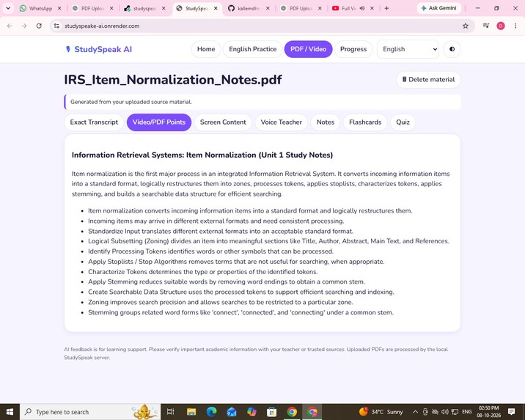Screen dimensions: 525x420
Task: Mute the audio-playing YouTube tab icon
Action: pos(362,8)
